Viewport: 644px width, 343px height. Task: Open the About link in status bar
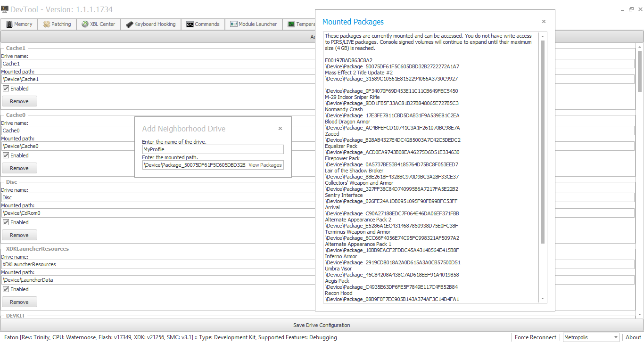(633, 337)
